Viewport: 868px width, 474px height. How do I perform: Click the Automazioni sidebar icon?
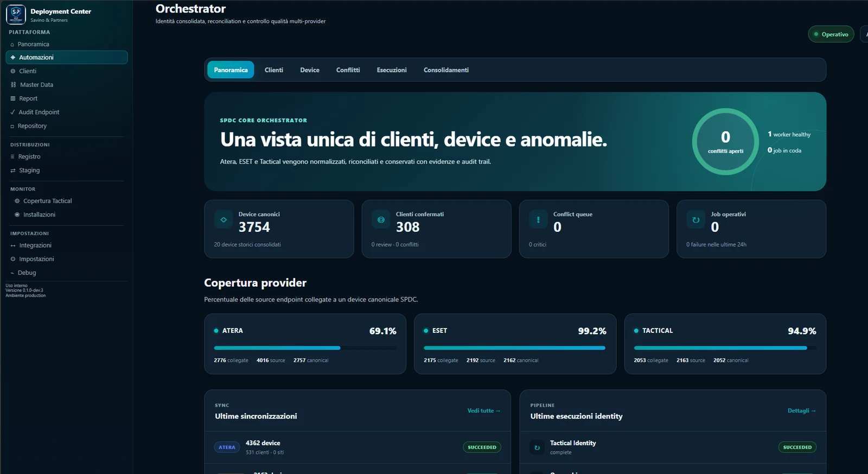tap(13, 58)
